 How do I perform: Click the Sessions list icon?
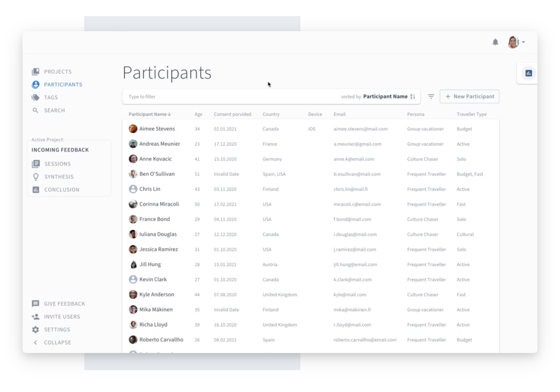[36, 164]
